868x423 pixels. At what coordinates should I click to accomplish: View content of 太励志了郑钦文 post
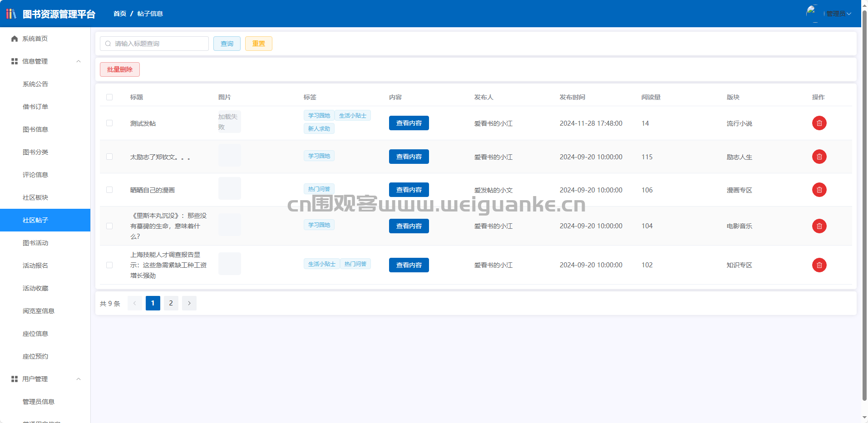[x=409, y=157]
